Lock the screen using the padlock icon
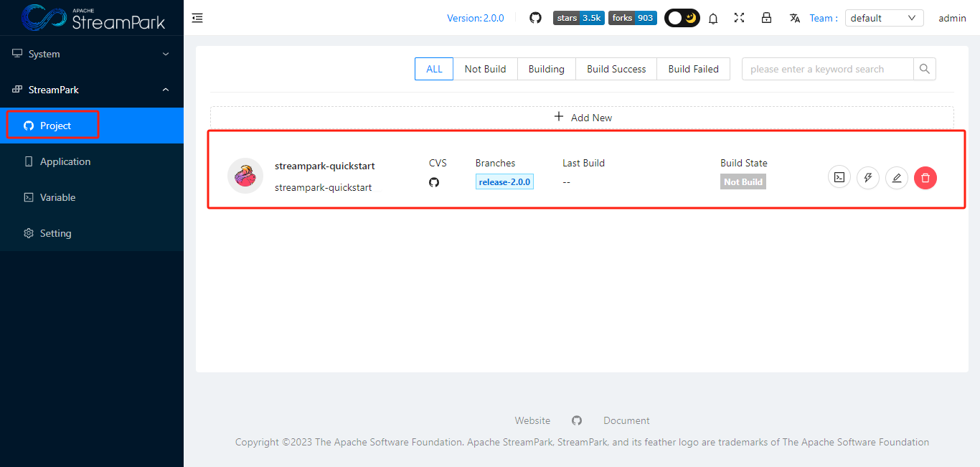The width and height of the screenshot is (980, 467). 766,18
